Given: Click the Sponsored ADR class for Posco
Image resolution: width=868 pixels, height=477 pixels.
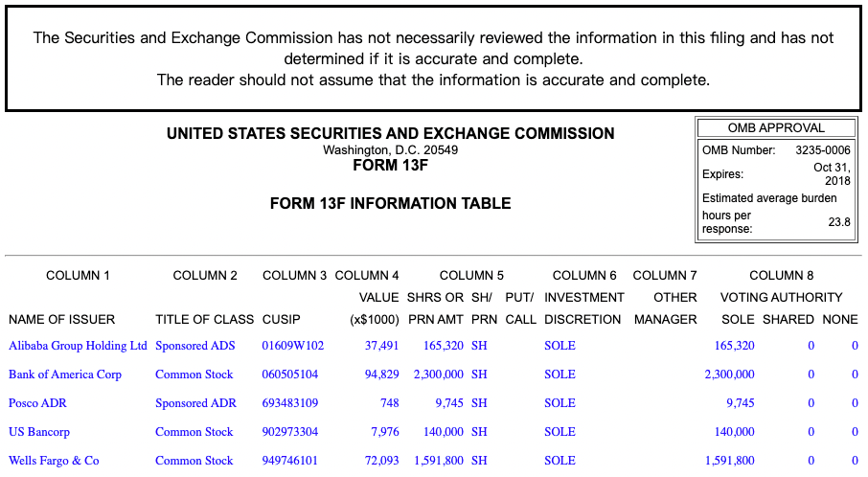Looking at the screenshot, I should point(195,403).
